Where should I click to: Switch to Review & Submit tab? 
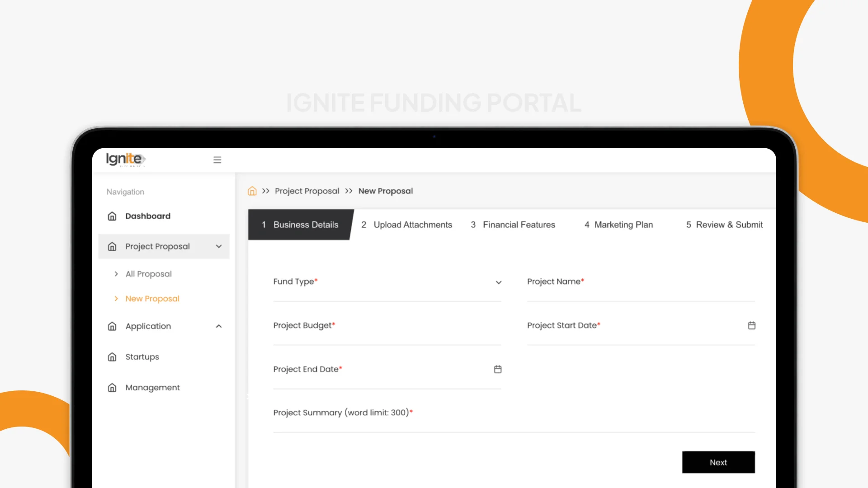[724, 225]
